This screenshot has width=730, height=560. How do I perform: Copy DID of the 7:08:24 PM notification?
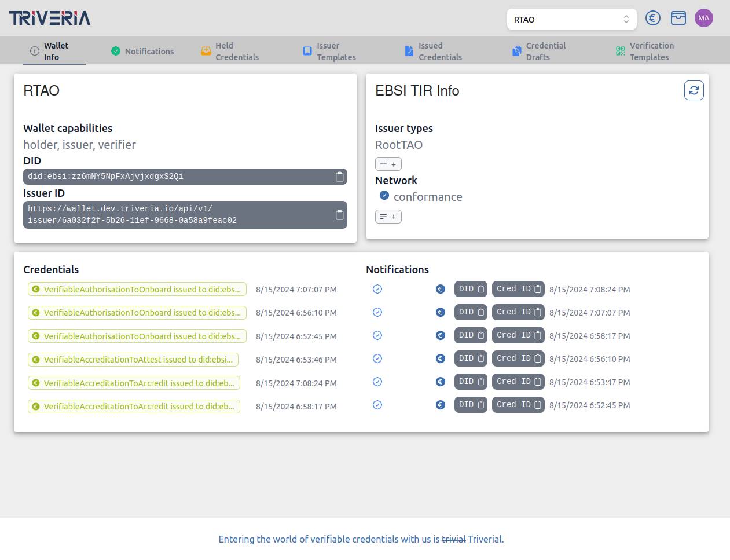(x=471, y=289)
